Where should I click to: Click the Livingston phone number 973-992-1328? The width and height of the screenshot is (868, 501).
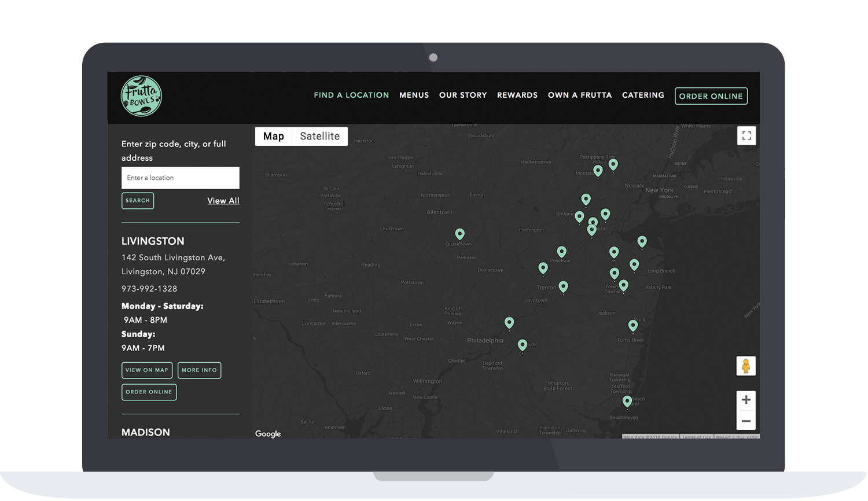point(149,289)
